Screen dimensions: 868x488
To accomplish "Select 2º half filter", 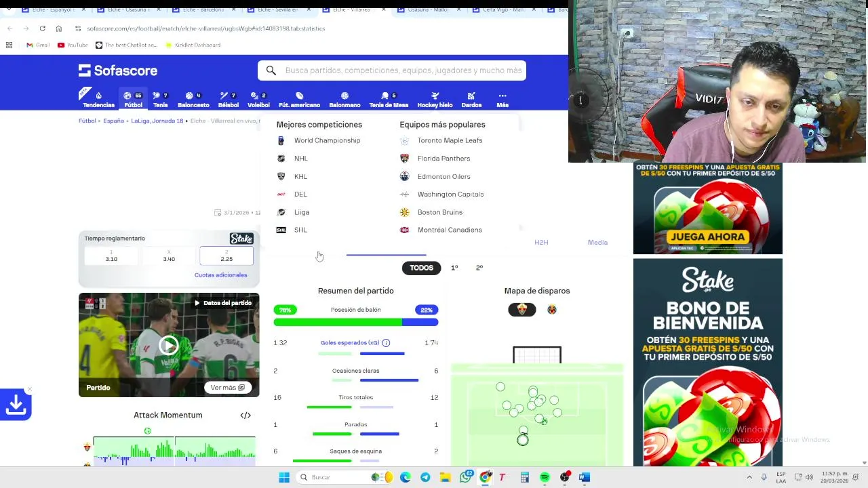I will coord(479,268).
